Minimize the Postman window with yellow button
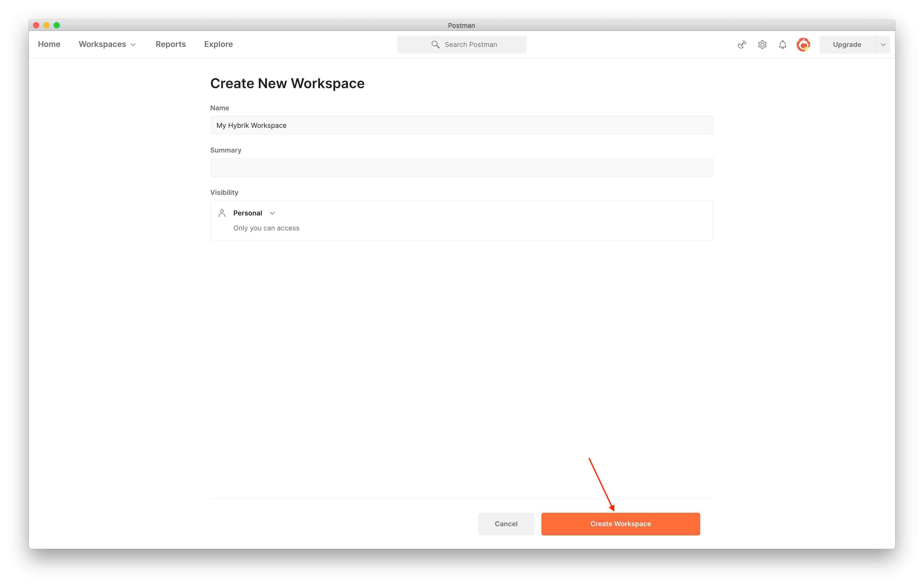Viewport: 924px width, 587px height. click(x=46, y=25)
